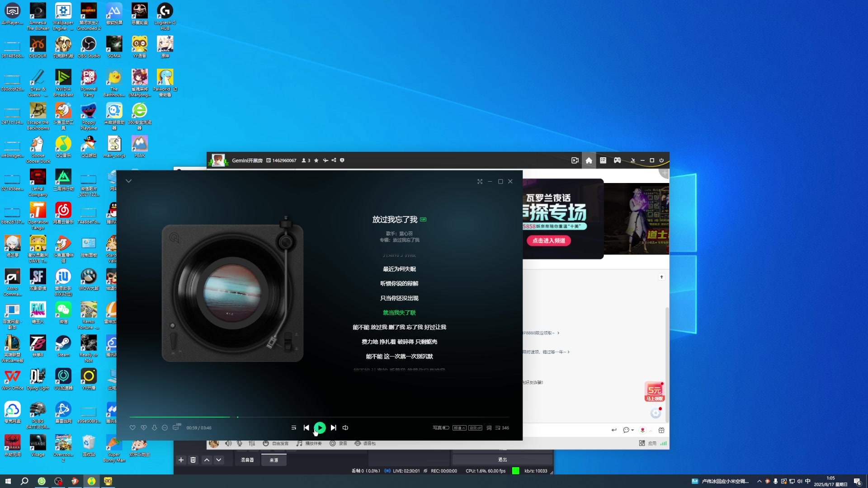Collapse the player with the down chevron
Viewport: 868px width, 488px height.
(x=129, y=181)
